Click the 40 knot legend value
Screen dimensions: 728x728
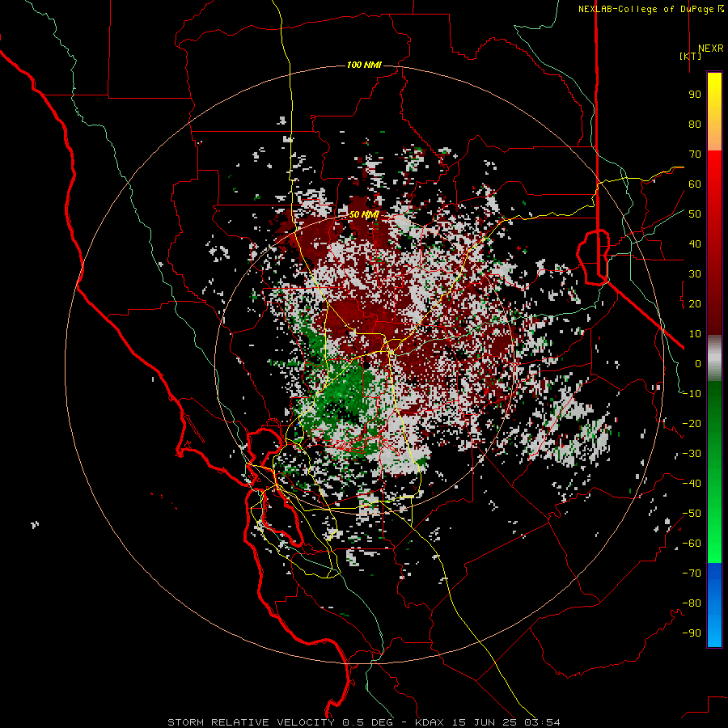[x=695, y=244]
